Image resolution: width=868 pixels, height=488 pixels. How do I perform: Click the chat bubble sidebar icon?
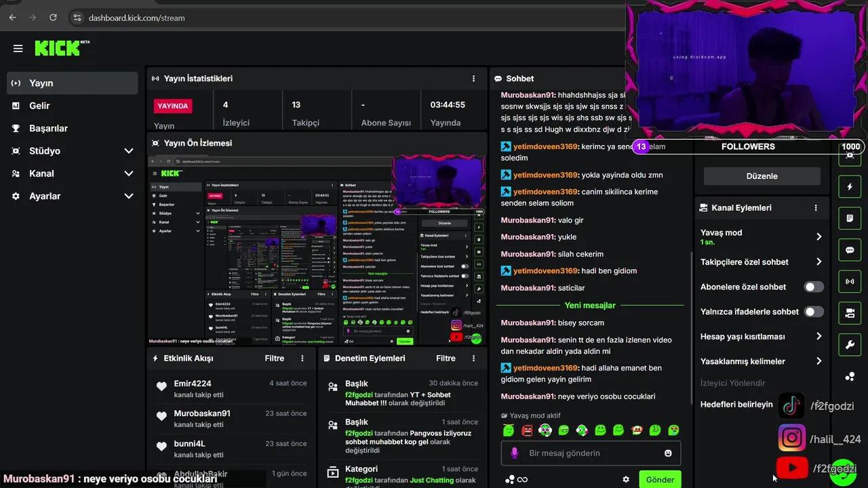coord(850,249)
